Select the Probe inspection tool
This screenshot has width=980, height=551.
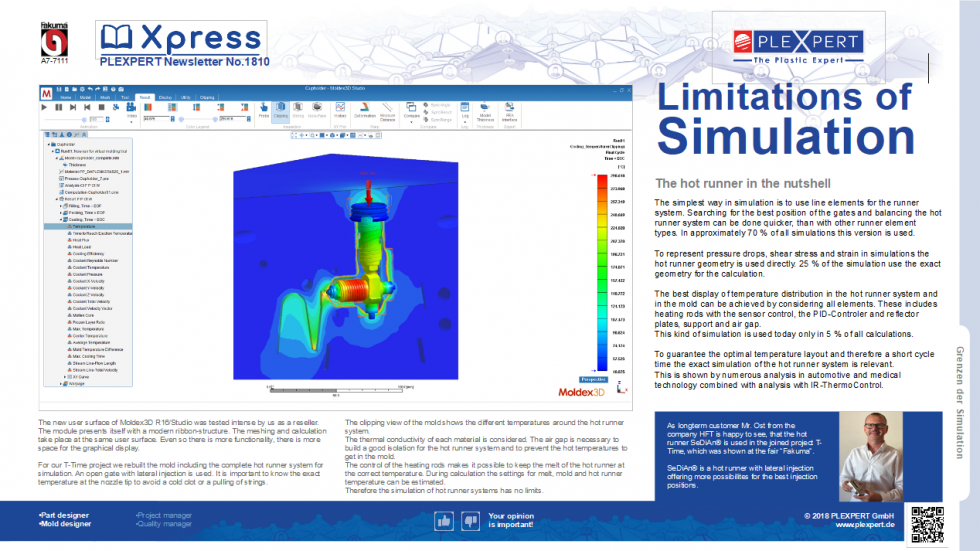pos(264,108)
